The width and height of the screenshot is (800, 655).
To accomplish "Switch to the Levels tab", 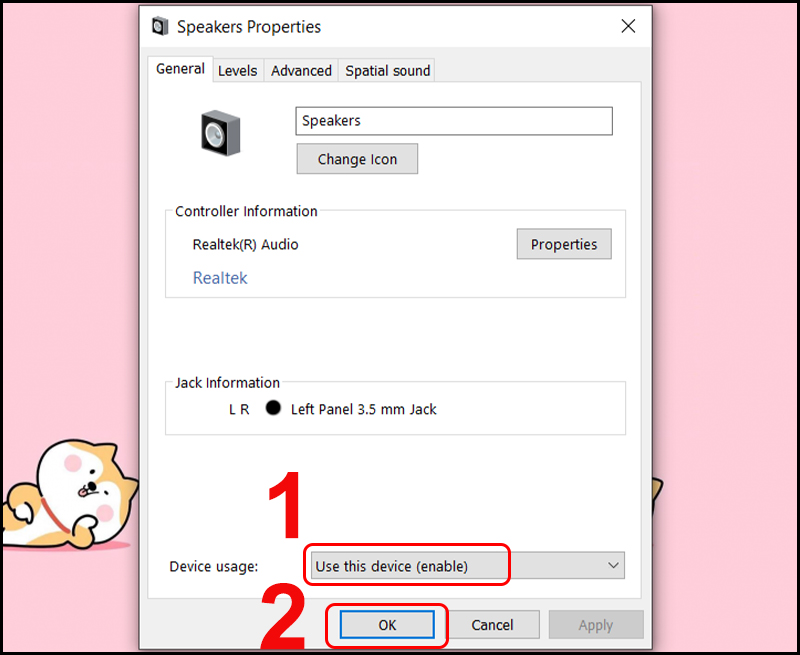I will (237, 70).
